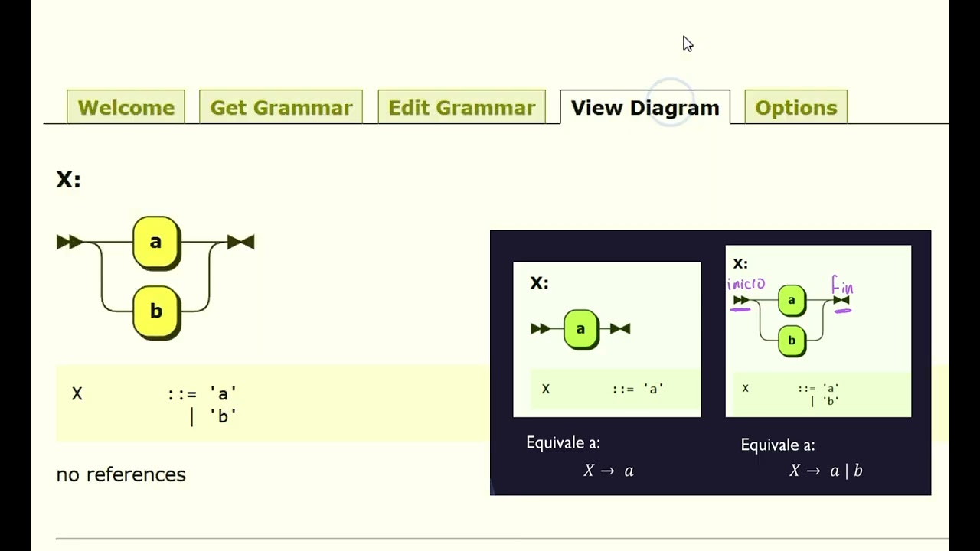This screenshot has width=980, height=551.
Task: Click 'Equivale a:' under the 'X → a' inset
Action: [563, 442]
